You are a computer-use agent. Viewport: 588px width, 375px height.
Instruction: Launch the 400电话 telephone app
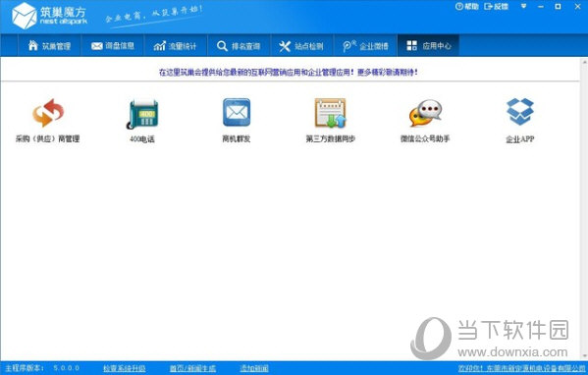(142, 114)
